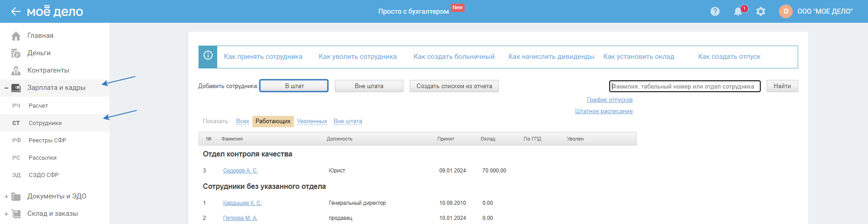The image size is (868, 224).
Task: Click the back arrow in header
Action: [x=16, y=11]
